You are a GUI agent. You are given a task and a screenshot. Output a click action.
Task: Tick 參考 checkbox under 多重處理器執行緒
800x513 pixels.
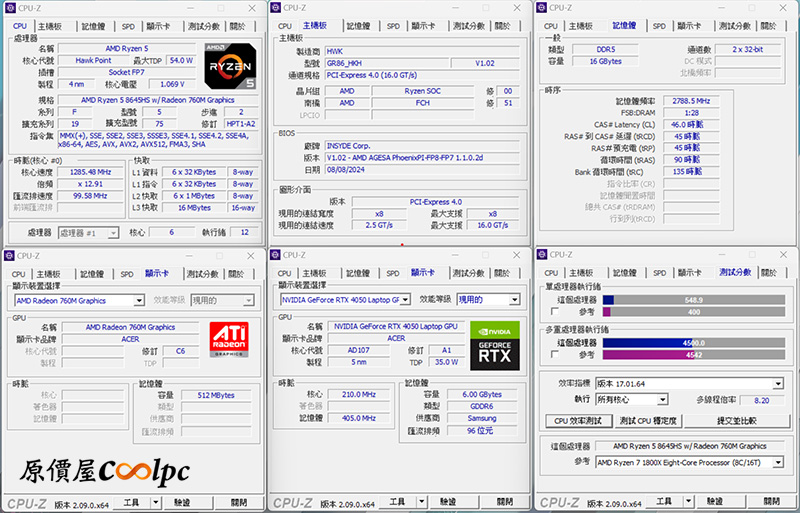(555, 354)
